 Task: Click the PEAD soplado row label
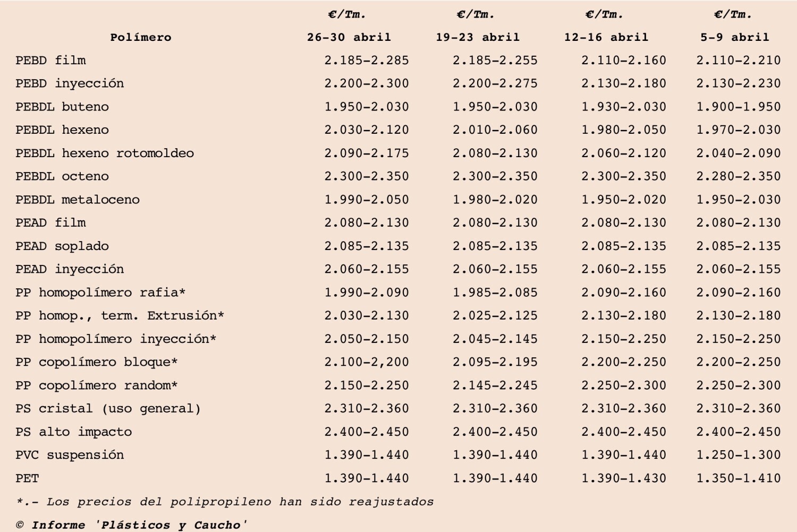pos(62,246)
